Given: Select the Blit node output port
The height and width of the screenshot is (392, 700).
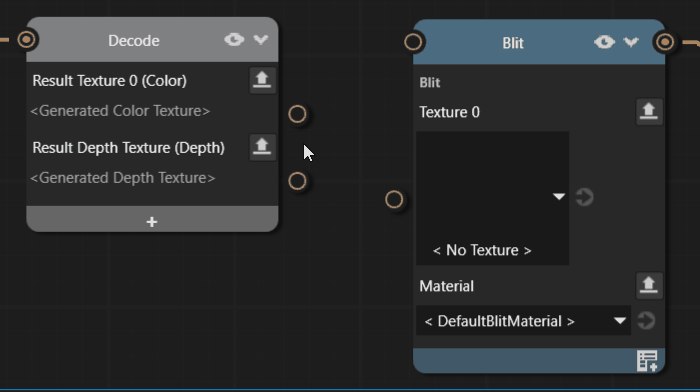Looking at the screenshot, I should click(665, 42).
